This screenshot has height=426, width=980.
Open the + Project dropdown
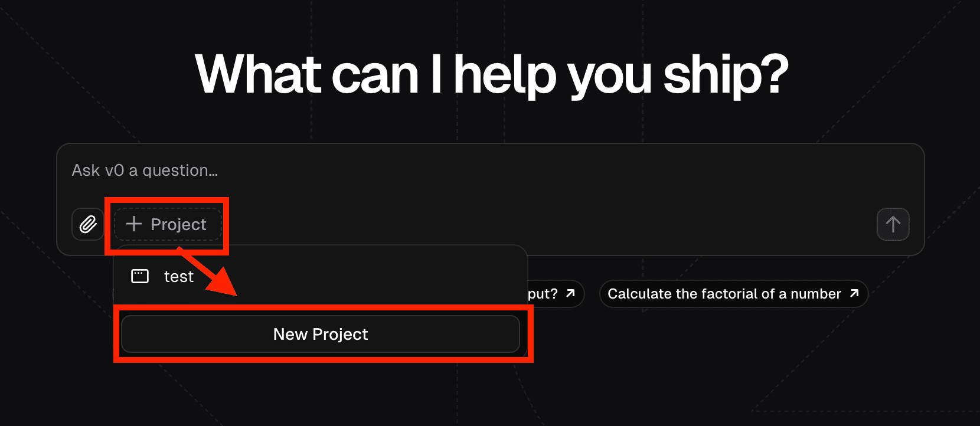(x=167, y=224)
